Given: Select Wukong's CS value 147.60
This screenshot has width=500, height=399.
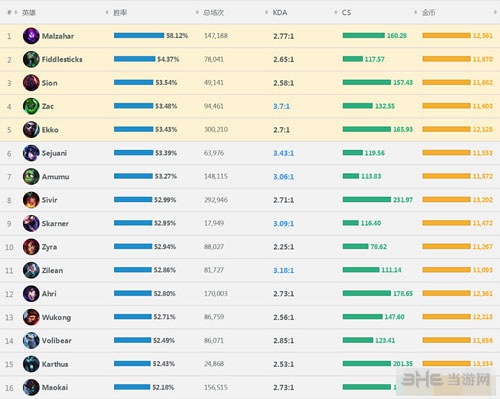Looking at the screenshot, I should [x=394, y=317].
